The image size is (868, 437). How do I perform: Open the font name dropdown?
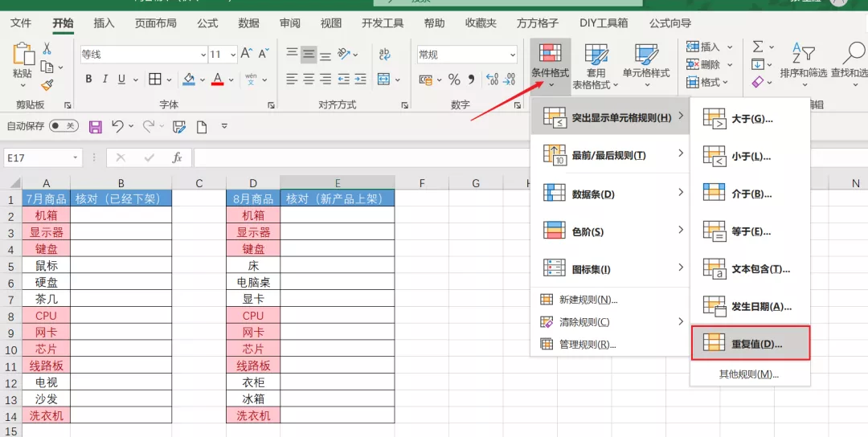point(203,55)
